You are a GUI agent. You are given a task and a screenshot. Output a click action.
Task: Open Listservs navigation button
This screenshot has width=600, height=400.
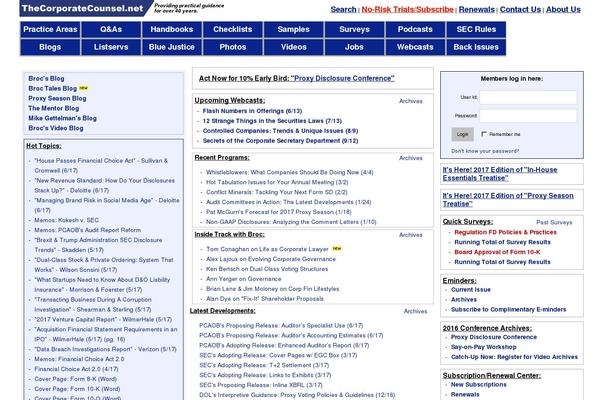(111, 47)
